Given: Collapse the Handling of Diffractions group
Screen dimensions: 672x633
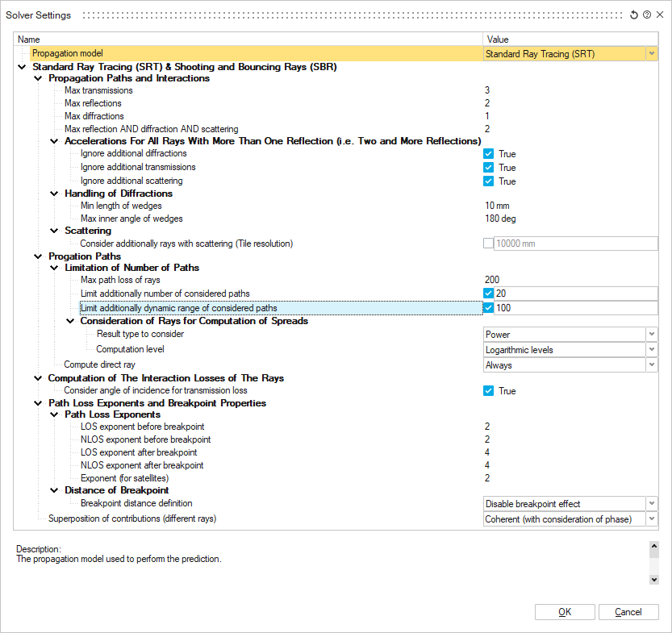Looking at the screenshot, I should (x=54, y=194).
